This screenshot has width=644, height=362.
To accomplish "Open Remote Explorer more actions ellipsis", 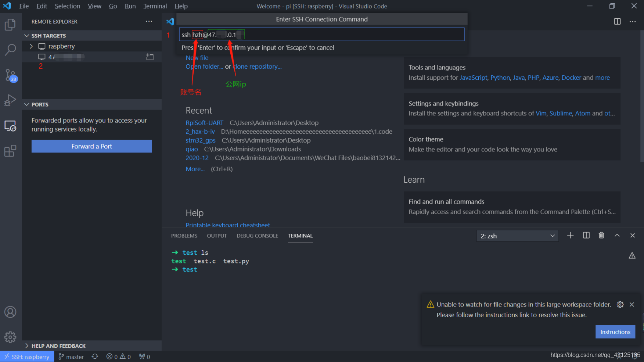I will (149, 21).
